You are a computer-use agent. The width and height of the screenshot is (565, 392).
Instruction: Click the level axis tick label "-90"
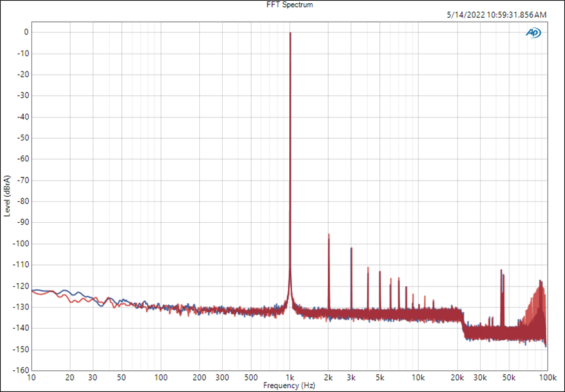pyautogui.click(x=23, y=222)
